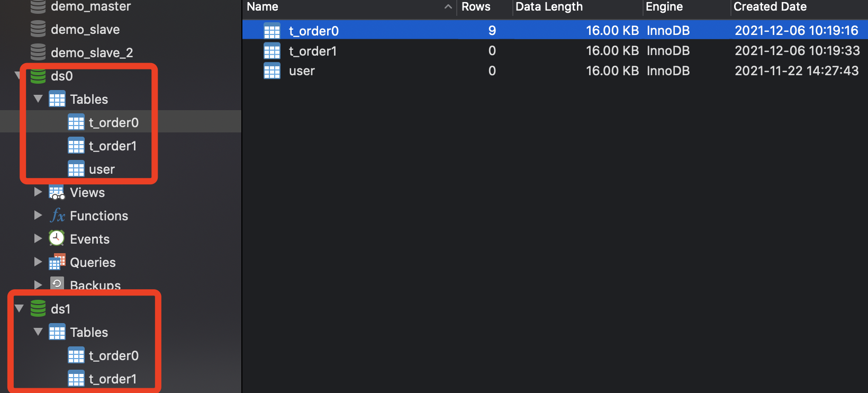868x393 pixels.
Task: Click the Functions fx icon
Action: tap(57, 216)
